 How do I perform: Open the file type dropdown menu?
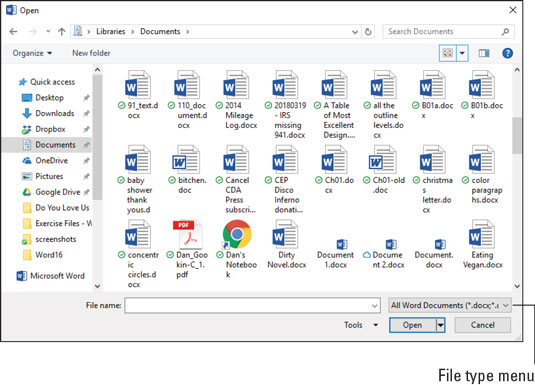[450, 305]
